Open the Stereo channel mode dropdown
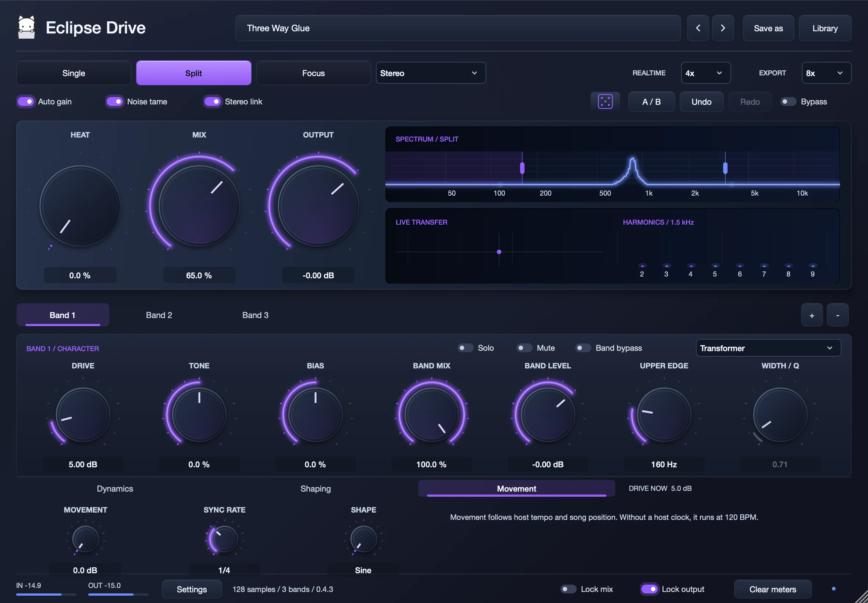868x603 pixels. click(430, 73)
